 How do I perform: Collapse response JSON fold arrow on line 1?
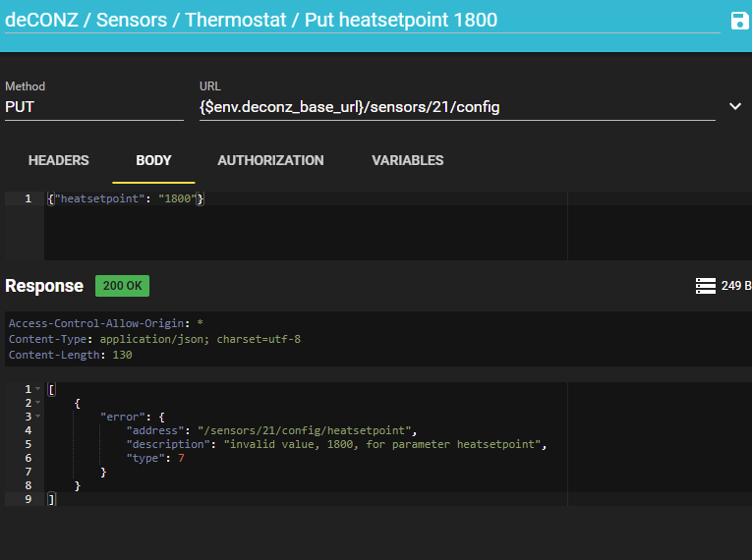38,389
